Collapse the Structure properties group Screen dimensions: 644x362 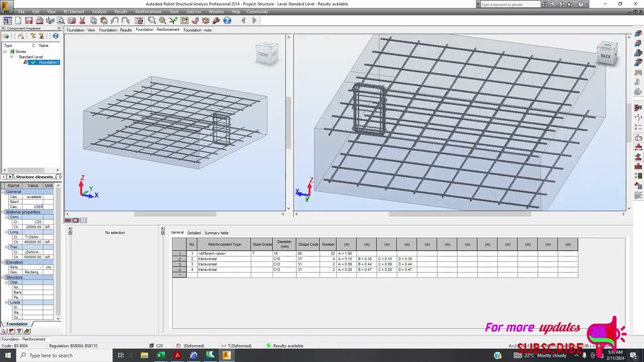(x=3, y=277)
